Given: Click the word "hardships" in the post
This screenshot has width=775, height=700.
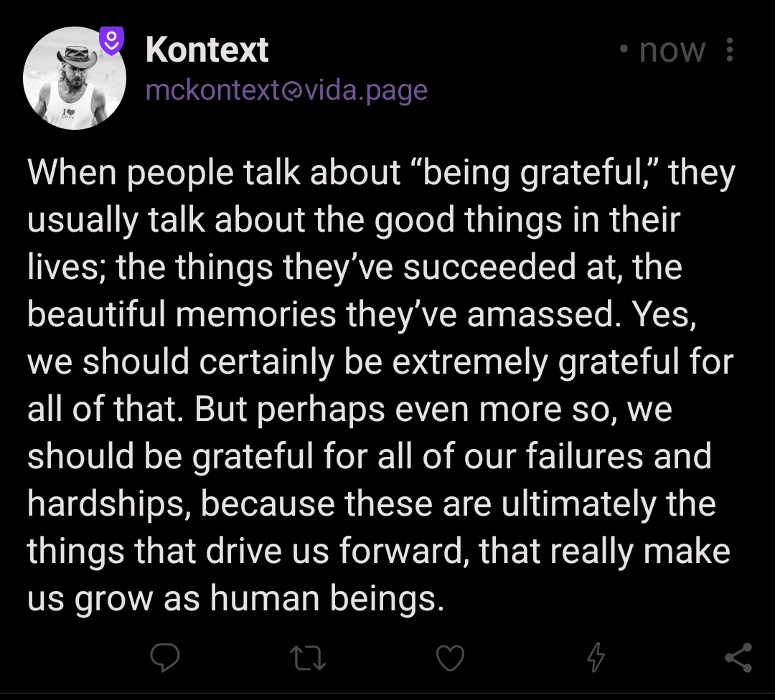Looking at the screenshot, I should click(x=108, y=503).
